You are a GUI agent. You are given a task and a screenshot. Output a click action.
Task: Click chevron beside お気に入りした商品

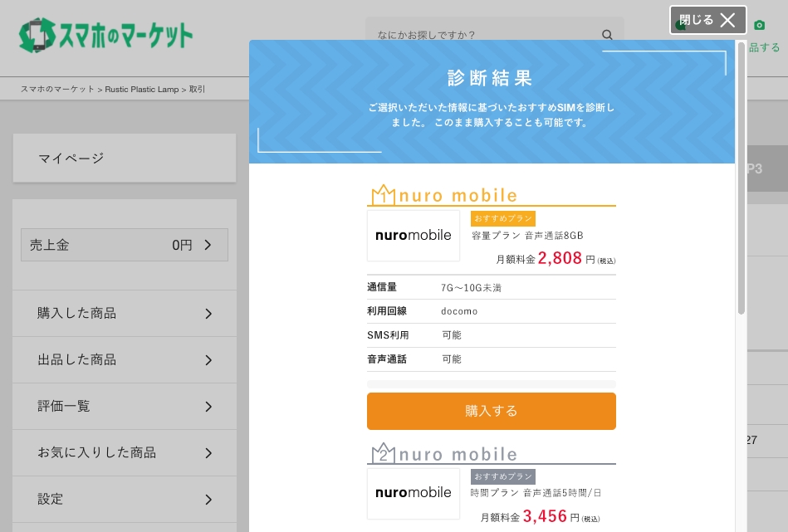208,453
